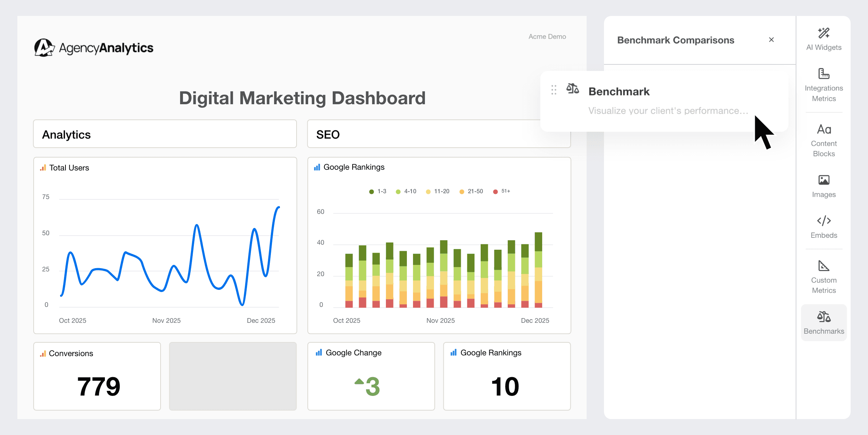Select the Analytics section header
868x435 pixels.
[x=67, y=134]
